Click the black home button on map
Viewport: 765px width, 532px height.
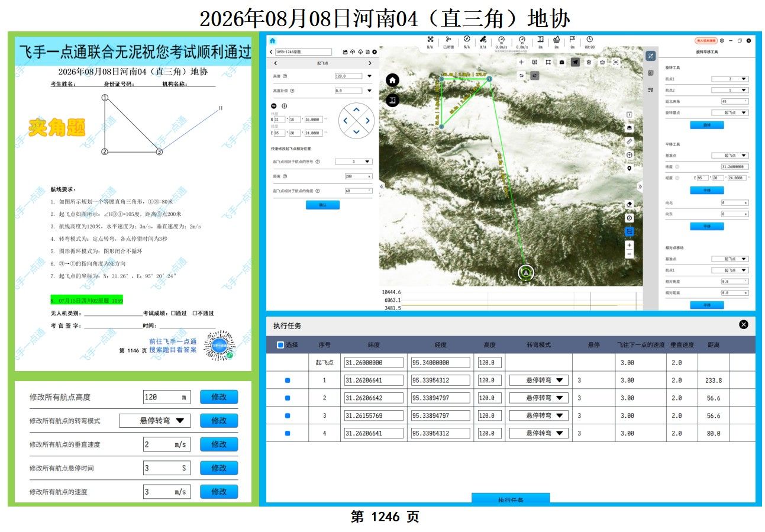(x=393, y=80)
